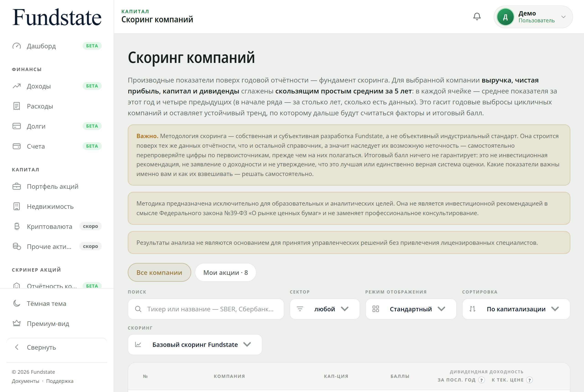Viewport: 584px width, 392px height.
Task: Click the Доходы trend arrow icon
Action: pos(16,86)
